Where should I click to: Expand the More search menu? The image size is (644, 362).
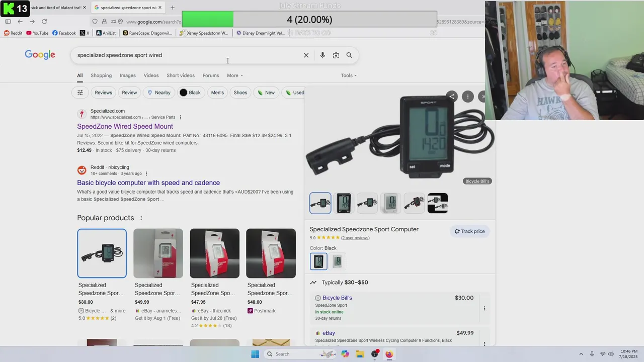point(235,75)
